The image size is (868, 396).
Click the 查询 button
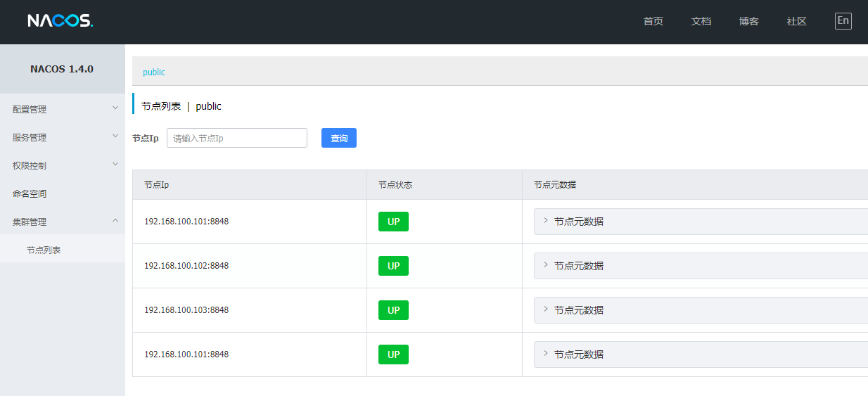[339, 138]
